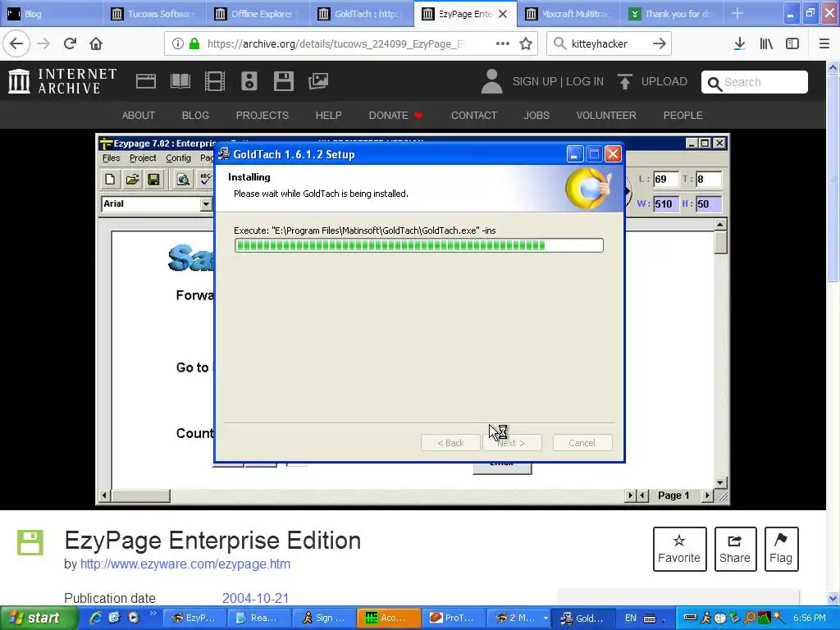The width and height of the screenshot is (840, 630).
Task: Click the UPLOAD button
Action: [652, 81]
